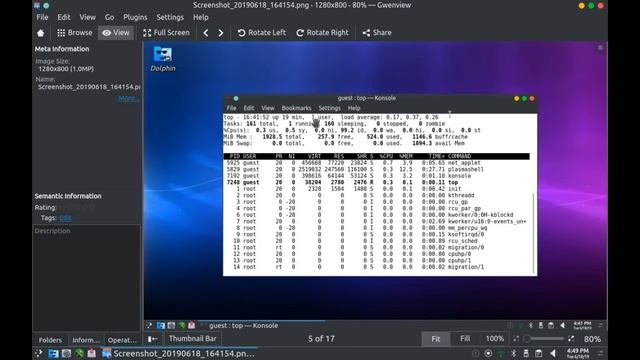Go to the Gwenview start page home icon

[x=40, y=33]
